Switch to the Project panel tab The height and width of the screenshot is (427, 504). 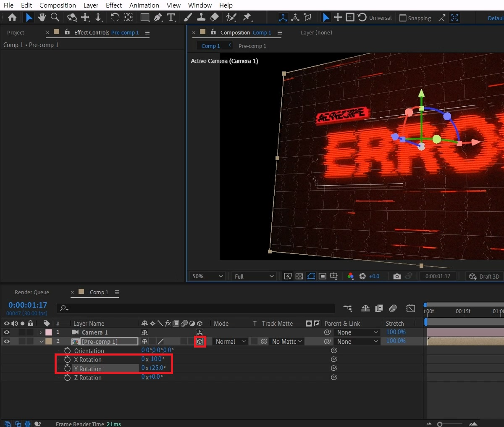coord(16,32)
